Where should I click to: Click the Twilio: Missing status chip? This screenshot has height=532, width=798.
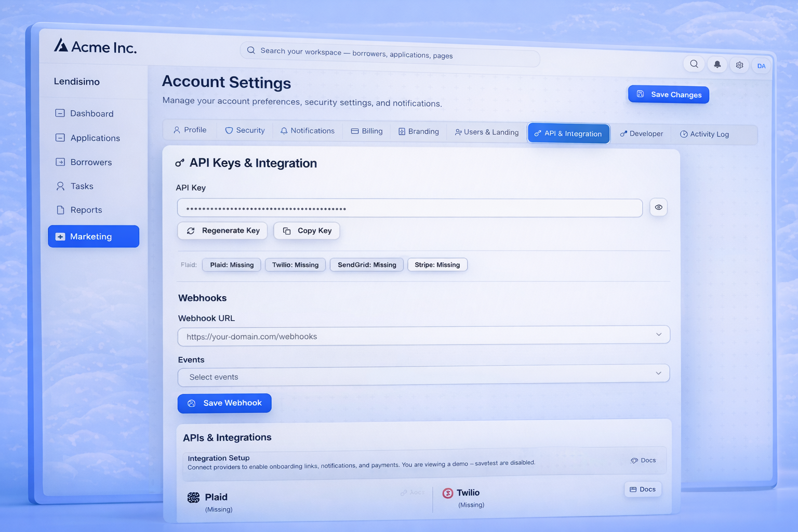point(295,265)
